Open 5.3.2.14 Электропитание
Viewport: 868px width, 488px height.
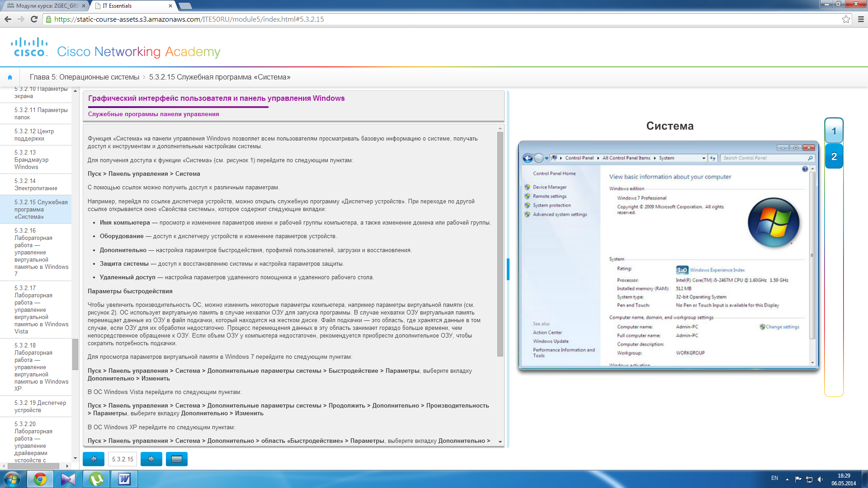(x=36, y=184)
